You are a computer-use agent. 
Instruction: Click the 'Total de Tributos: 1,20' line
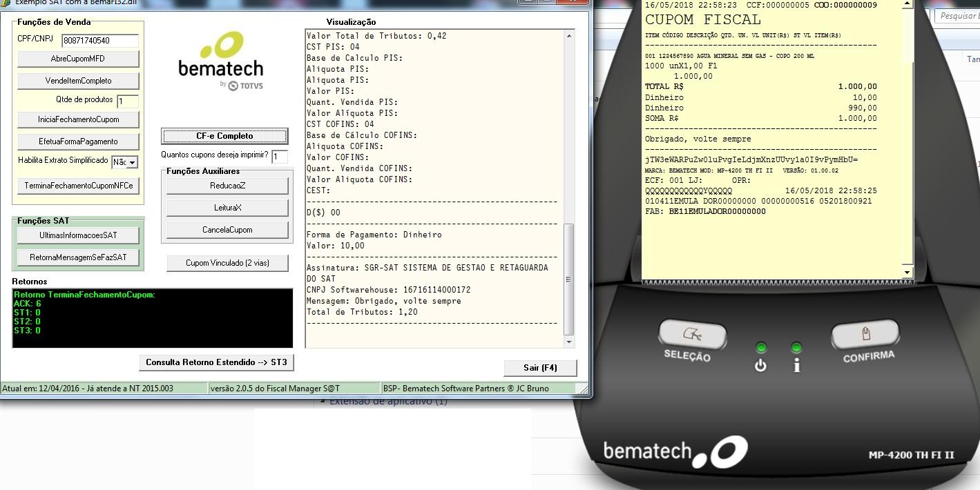click(362, 312)
